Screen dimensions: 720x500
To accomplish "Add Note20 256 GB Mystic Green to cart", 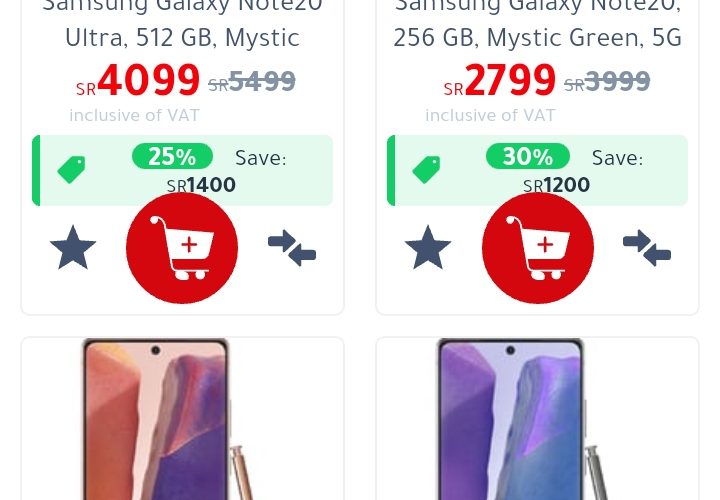I will click(538, 248).
